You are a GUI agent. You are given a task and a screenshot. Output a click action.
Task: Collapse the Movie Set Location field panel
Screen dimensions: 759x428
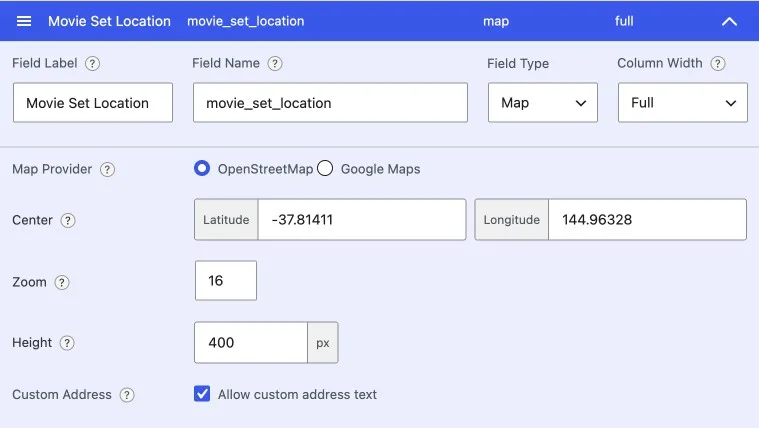729,21
